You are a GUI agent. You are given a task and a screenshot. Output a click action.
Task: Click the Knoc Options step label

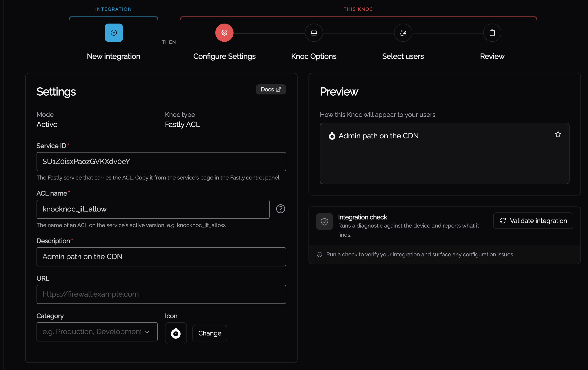tap(314, 56)
